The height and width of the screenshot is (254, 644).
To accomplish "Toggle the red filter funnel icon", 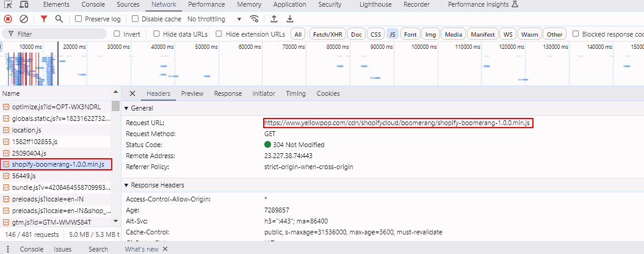I will [44, 19].
